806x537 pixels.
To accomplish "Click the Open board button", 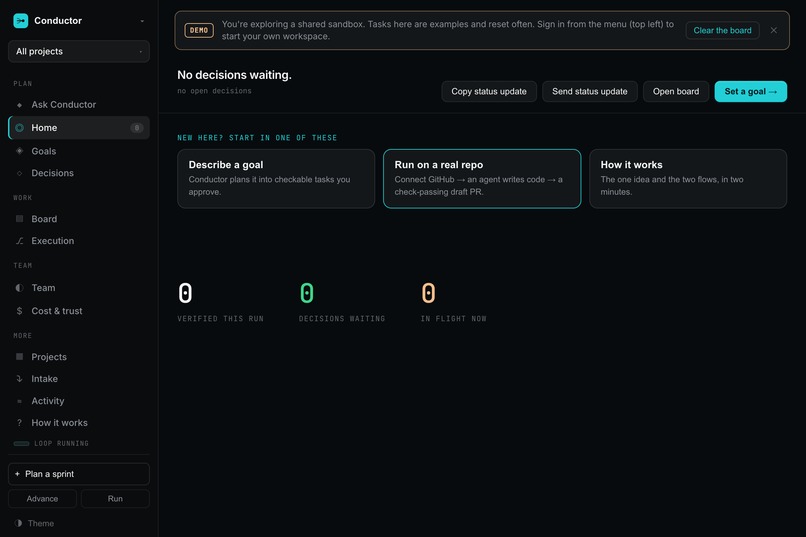I will (x=676, y=91).
